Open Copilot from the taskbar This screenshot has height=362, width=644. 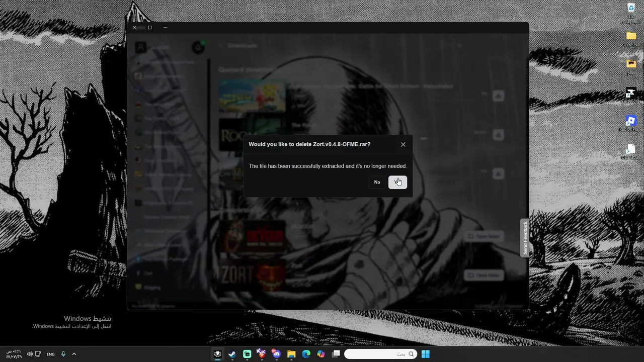tap(321, 354)
